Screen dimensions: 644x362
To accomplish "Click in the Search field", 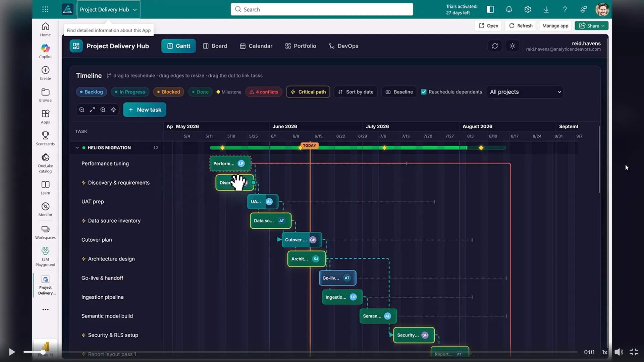I will (322, 9).
